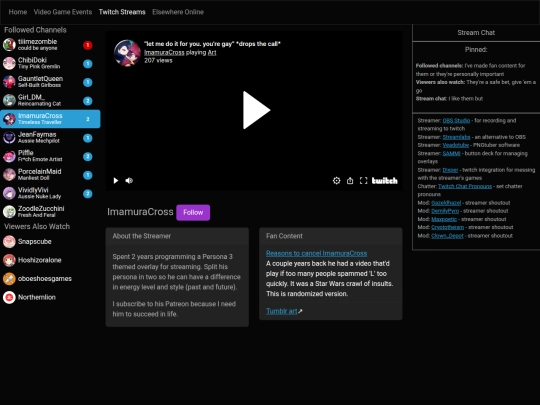Click the ImamuraCross avatar in the video header
The height and width of the screenshot is (405, 540).
(x=127, y=53)
